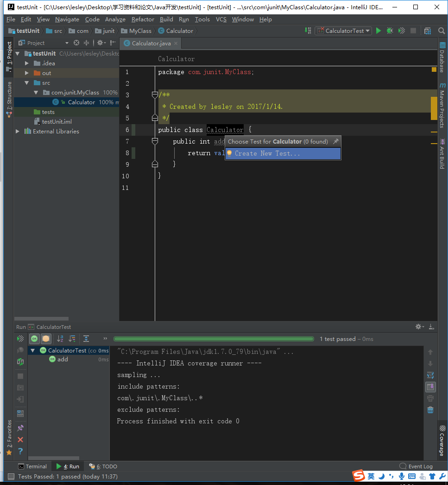This screenshot has height=485, width=448.
Task: Open the Coverage side panel
Action: [x=442, y=441]
